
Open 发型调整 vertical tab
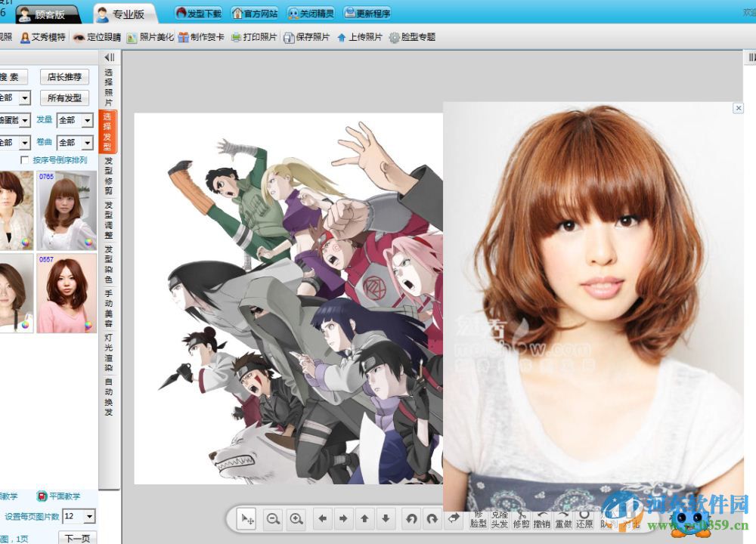click(108, 220)
